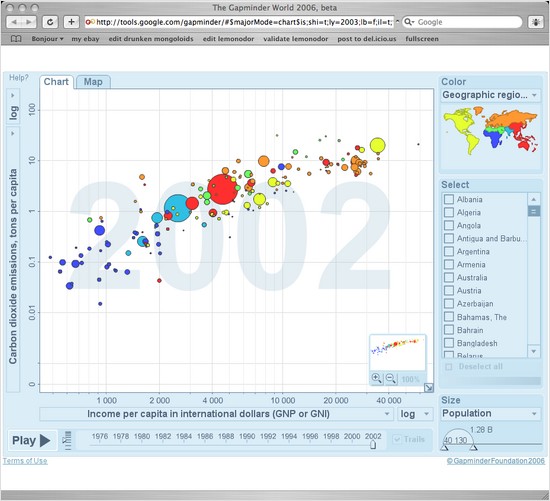Viewport: 550px width, 501px height.
Task: Click the world map region color legend
Action: [490, 131]
